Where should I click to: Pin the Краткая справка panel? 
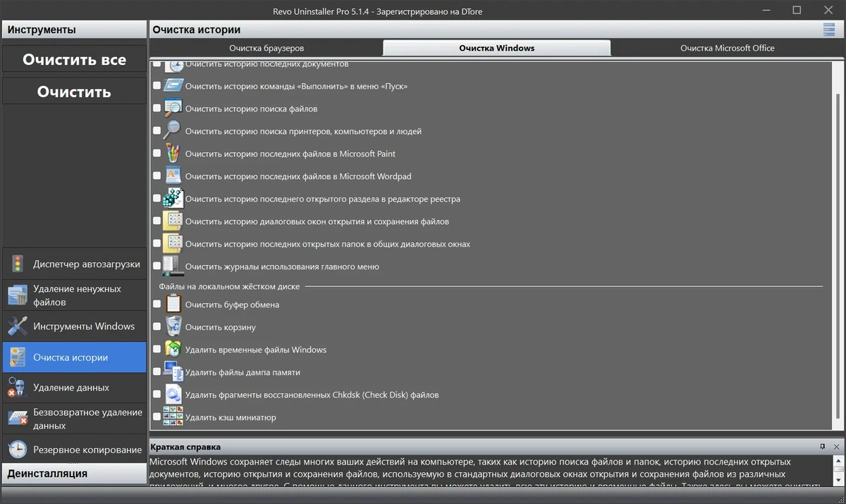(823, 447)
